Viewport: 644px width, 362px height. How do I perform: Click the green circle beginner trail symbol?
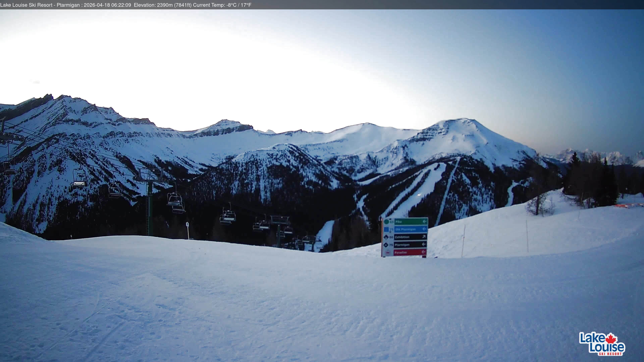pos(387,222)
